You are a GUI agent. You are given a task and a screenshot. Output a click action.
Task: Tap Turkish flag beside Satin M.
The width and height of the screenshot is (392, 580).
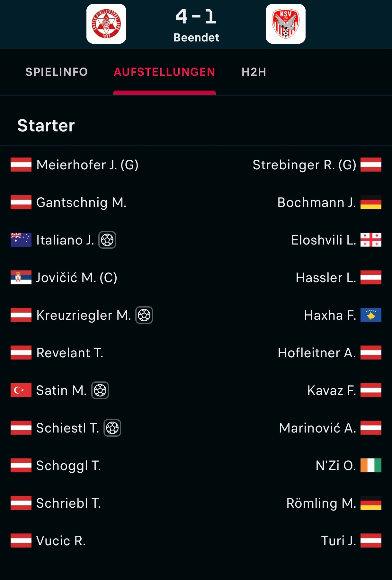(21, 390)
